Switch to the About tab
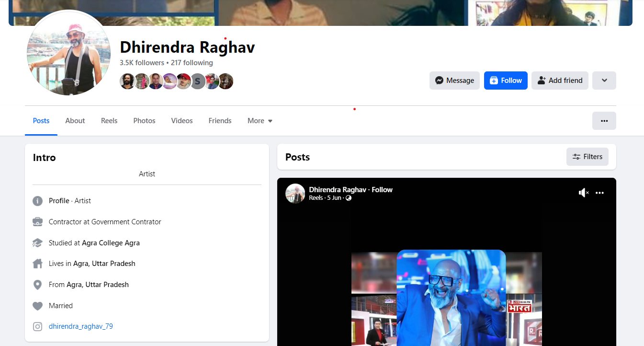Image resolution: width=644 pixels, height=346 pixels. (75, 121)
